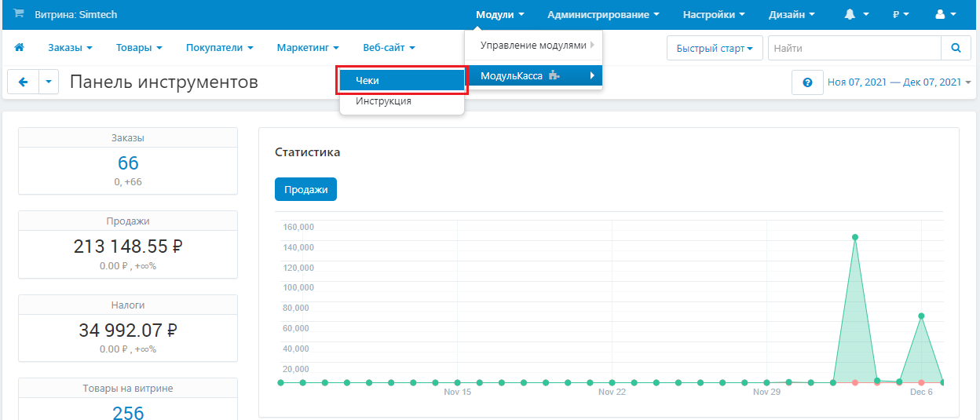The height and width of the screenshot is (420, 980).
Task: Open the notifications bell icon menu
Action: (857, 14)
